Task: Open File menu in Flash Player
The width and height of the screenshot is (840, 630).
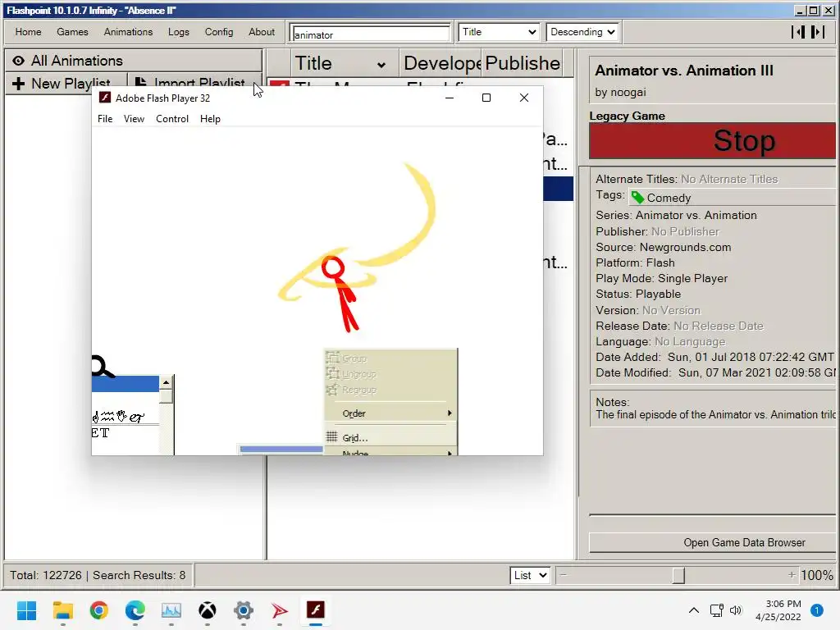Action: point(105,119)
